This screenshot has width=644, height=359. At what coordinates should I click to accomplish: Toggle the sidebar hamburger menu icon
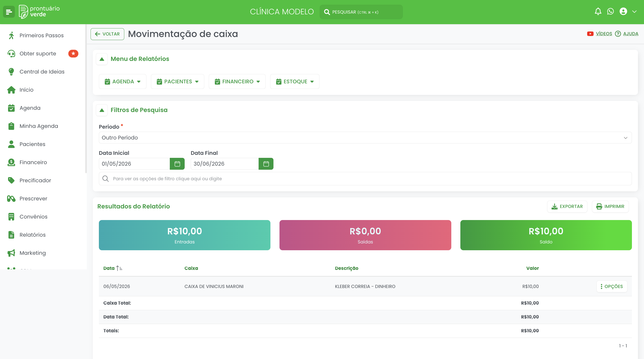9,12
